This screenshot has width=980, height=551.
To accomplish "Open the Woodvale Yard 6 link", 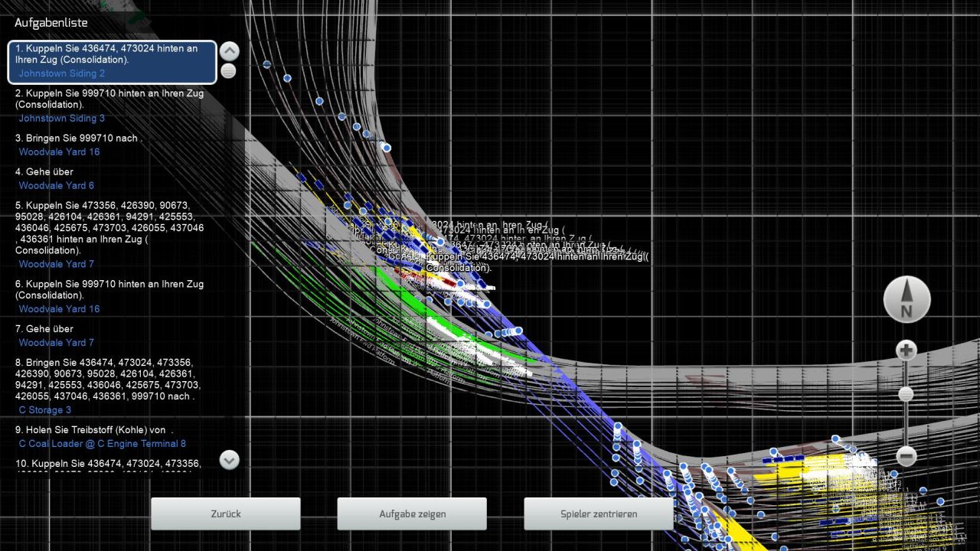I will (57, 186).
